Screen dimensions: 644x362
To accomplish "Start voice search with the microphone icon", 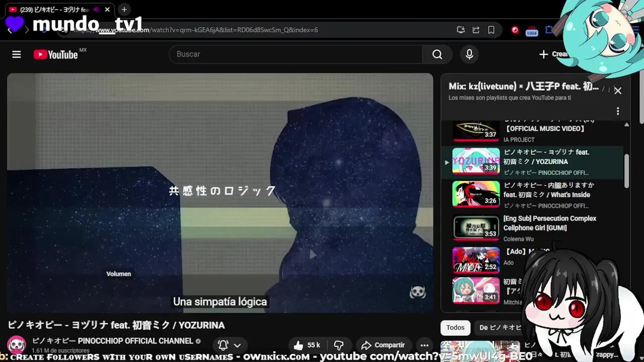I will pyautogui.click(x=469, y=54).
